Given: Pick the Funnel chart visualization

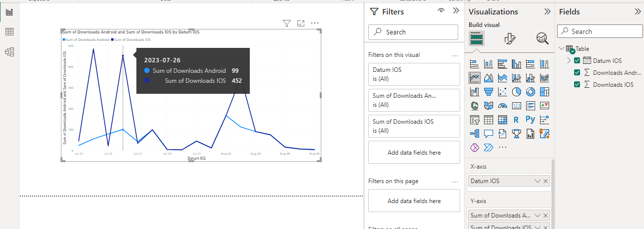Looking at the screenshot, I should 489,92.
